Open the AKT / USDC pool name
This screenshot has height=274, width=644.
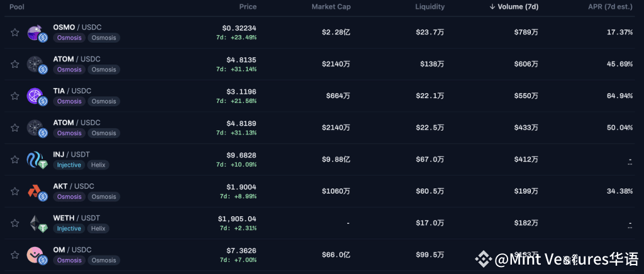[74, 186]
